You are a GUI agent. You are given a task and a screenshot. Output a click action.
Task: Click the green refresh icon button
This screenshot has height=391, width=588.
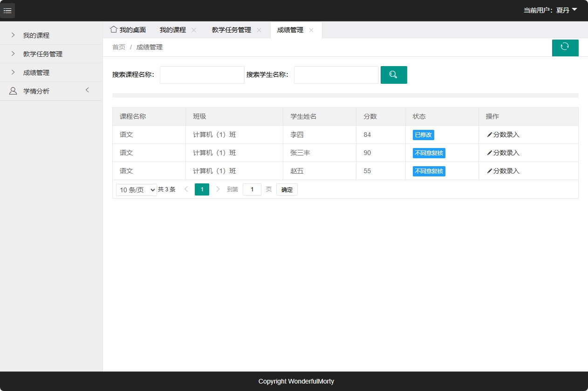(x=565, y=47)
